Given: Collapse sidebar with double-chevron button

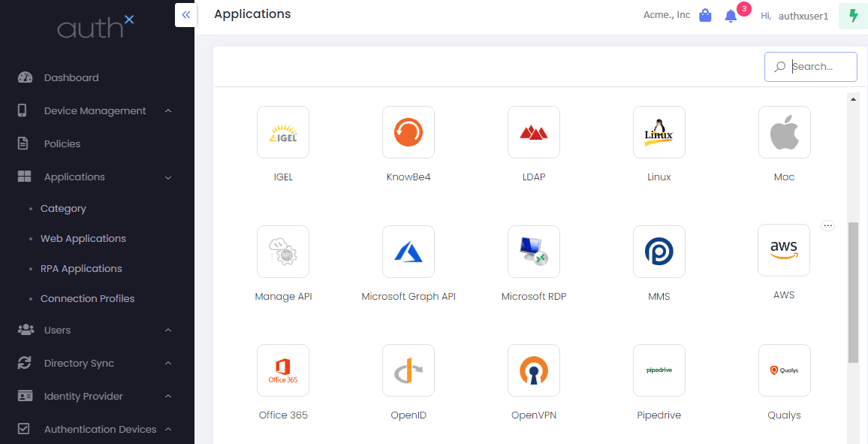Looking at the screenshot, I should pos(186,14).
